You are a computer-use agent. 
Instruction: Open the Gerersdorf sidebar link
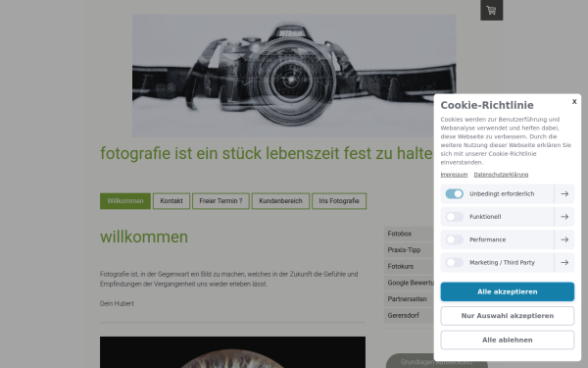pos(409,316)
